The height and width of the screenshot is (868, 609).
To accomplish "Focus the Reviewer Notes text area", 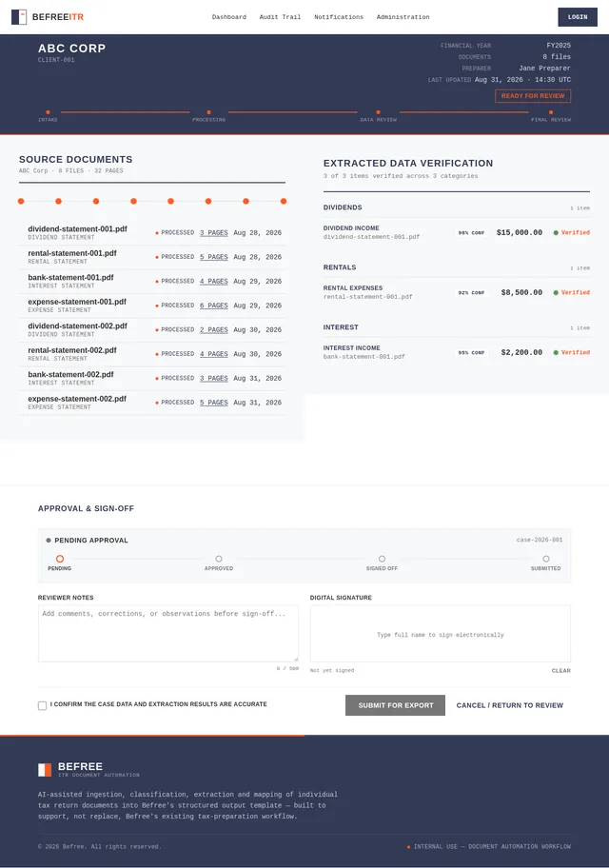I will coord(168,634).
